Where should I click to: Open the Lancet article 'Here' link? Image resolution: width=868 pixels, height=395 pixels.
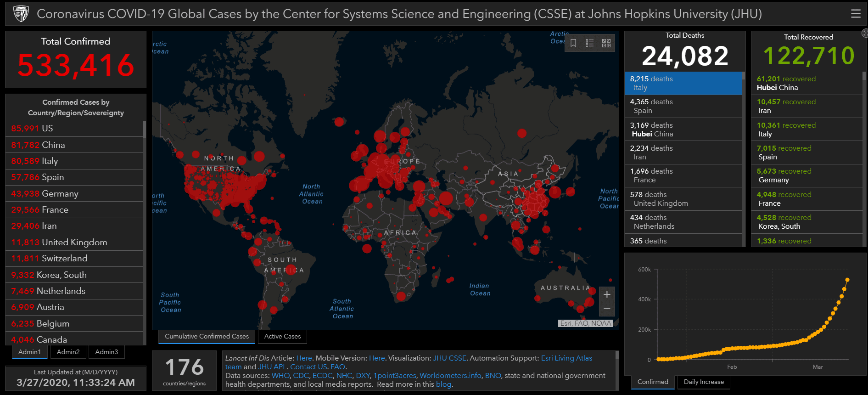(304, 358)
